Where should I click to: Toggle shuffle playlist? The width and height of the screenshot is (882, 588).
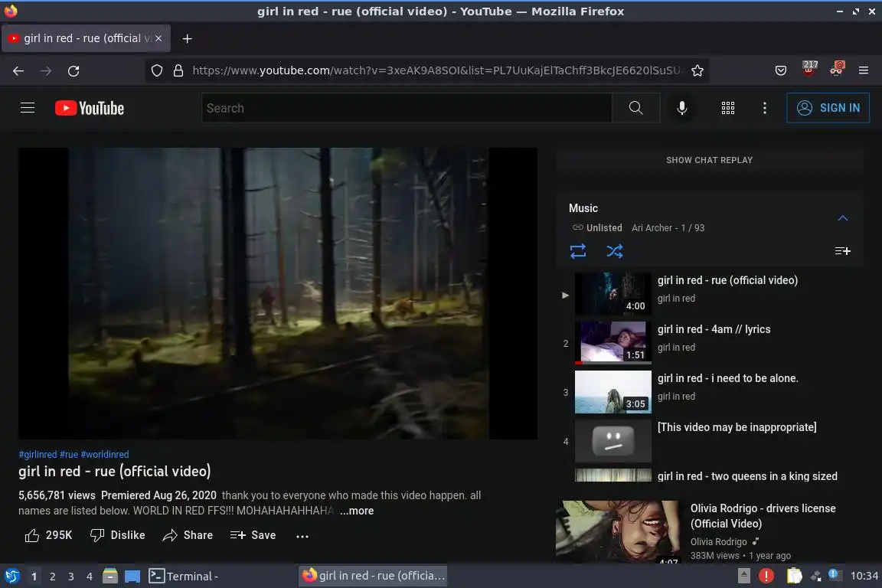pyautogui.click(x=614, y=251)
